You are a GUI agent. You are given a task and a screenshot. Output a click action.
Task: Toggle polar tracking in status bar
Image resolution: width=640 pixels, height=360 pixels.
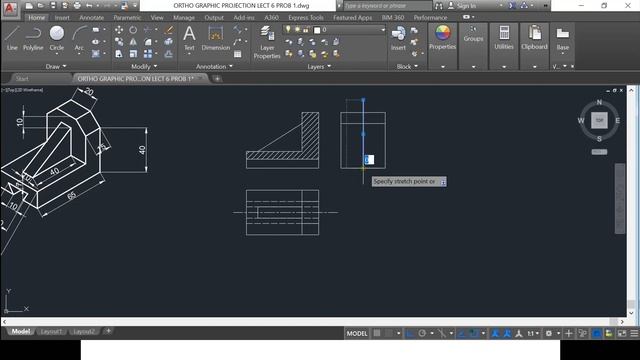(422, 333)
